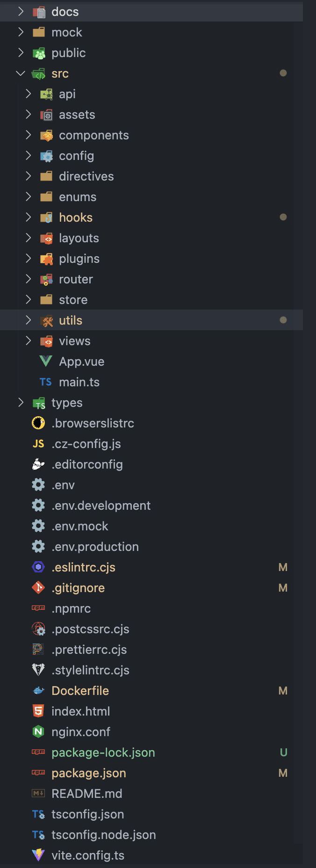Viewport: 316px width, 868px height.
Task: Open the main.ts file
Action: [x=79, y=382]
